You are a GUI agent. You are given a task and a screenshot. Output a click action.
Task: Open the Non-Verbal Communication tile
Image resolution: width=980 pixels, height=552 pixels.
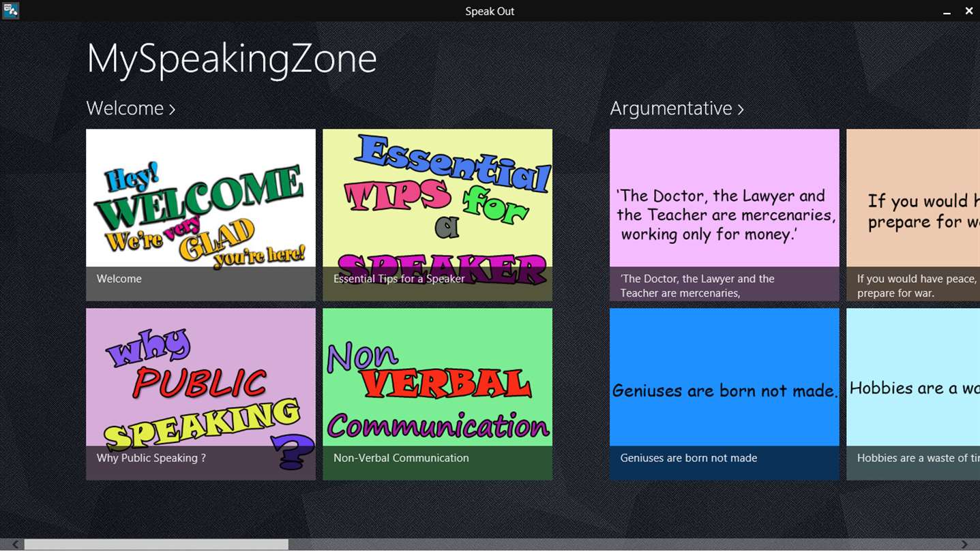[437, 394]
